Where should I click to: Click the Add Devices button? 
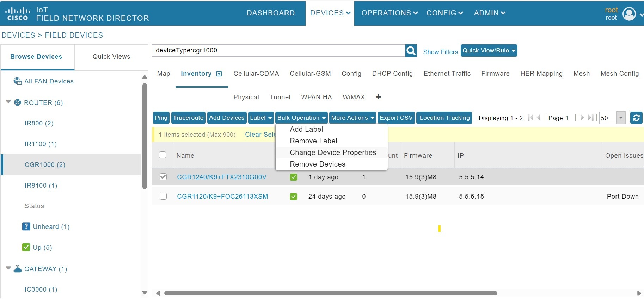pyautogui.click(x=227, y=118)
